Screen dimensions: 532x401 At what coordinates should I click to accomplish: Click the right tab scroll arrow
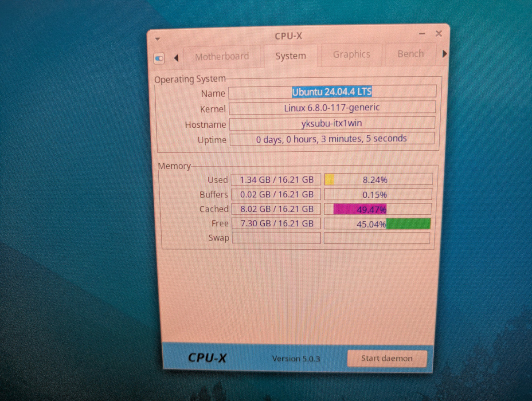(445, 54)
